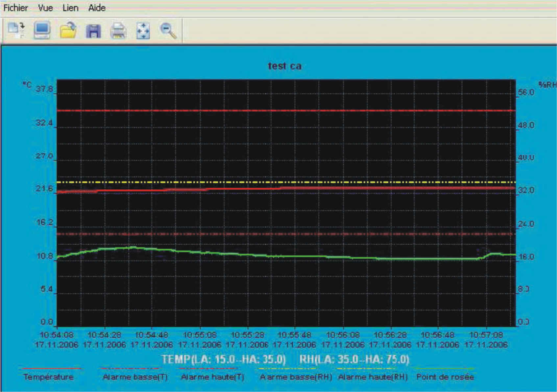557x392 pixels.
Task: Open the Vue menu
Action: [x=45, y=8]
